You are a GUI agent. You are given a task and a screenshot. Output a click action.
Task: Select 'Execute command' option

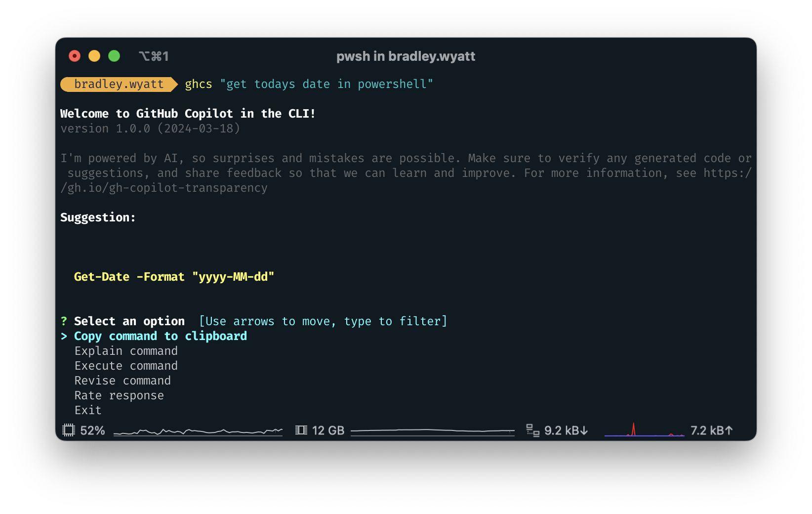126,366
